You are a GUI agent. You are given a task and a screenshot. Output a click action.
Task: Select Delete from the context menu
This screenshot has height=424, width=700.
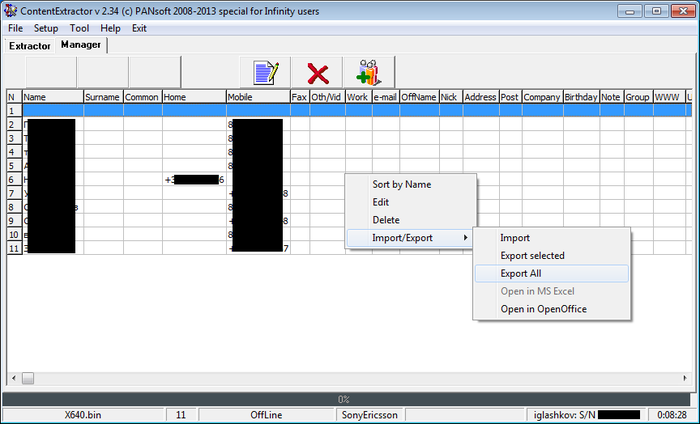click(x=386, y=220)
